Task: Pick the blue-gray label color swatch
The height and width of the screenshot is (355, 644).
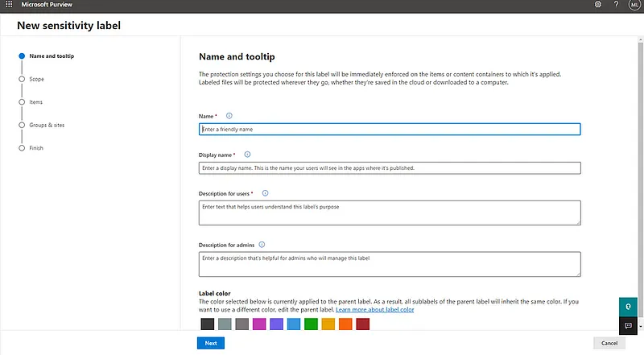Action: [225, 324]
